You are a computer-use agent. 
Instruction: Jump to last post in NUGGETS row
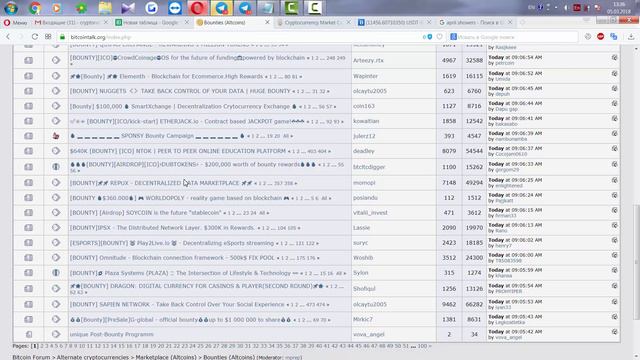pyautogui.click(x=614, y=89)
